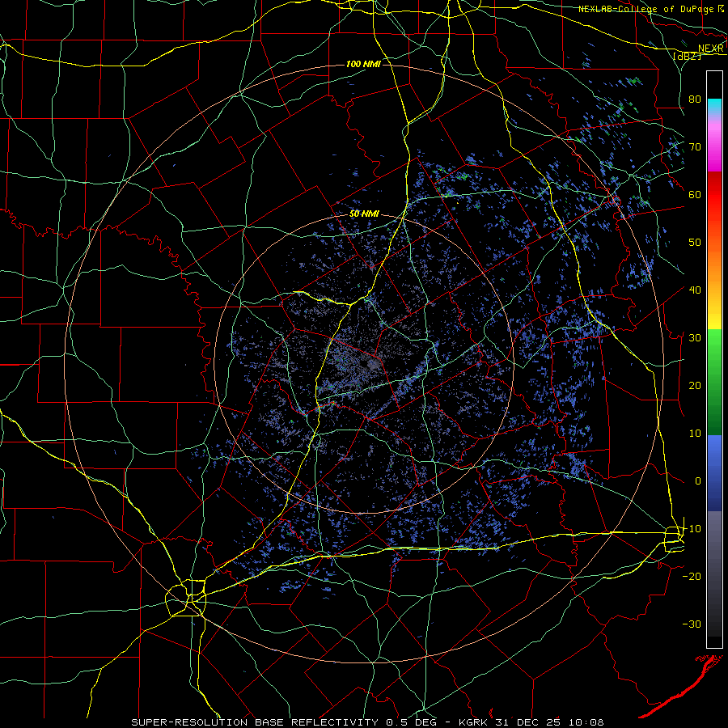Click the 0 value on the dBZ scale
The width and height of the screenshot is (728, 728).
coord(698,481)
